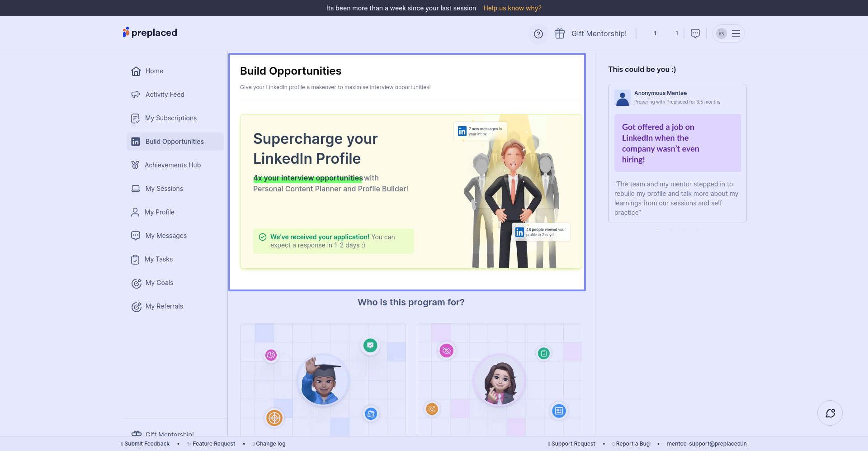
Task: Click the My Goals target icon
Action: (136, 283)
